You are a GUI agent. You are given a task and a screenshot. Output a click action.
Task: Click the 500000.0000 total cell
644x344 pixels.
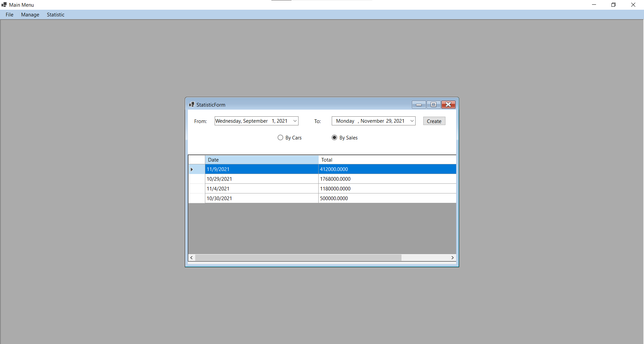387,198
